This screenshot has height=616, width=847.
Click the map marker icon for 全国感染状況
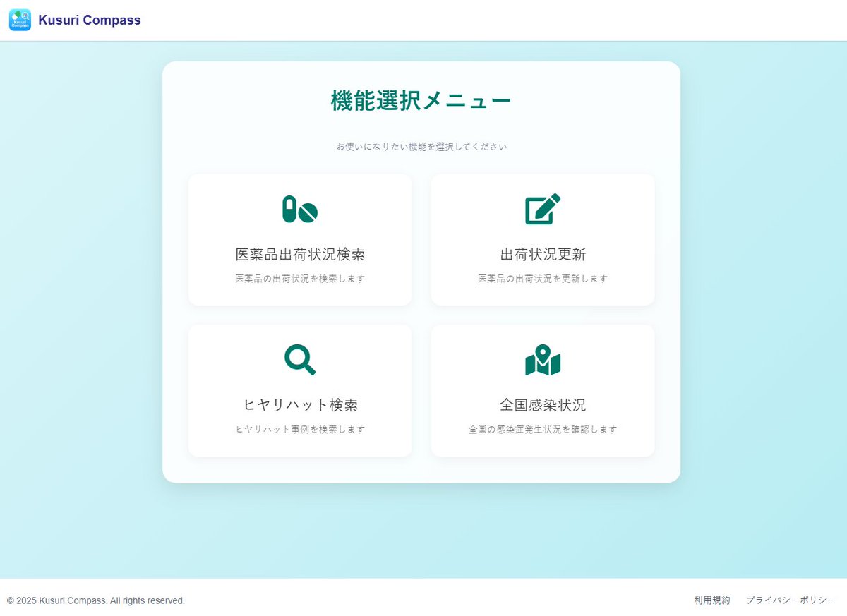point(543,360)
